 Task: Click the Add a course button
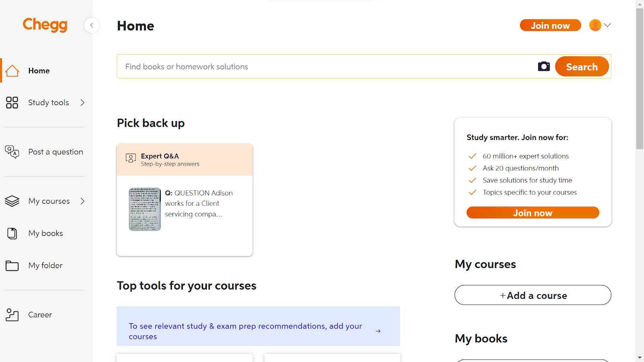[x=533, y=295]
